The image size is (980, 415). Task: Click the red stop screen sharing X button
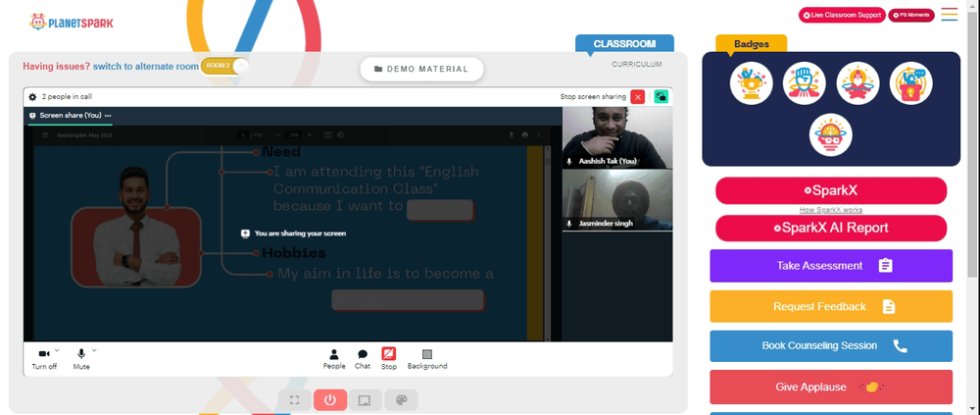tap(638, 96)
